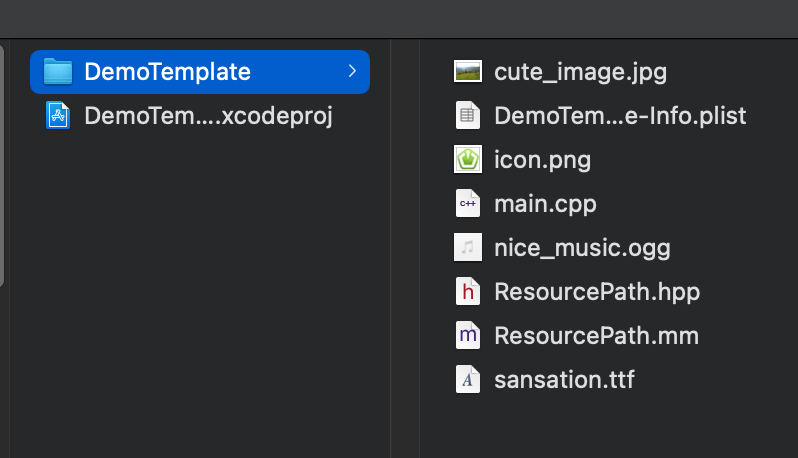Click the C++ source file icon
798x458 pixels.
pos(467,203)
